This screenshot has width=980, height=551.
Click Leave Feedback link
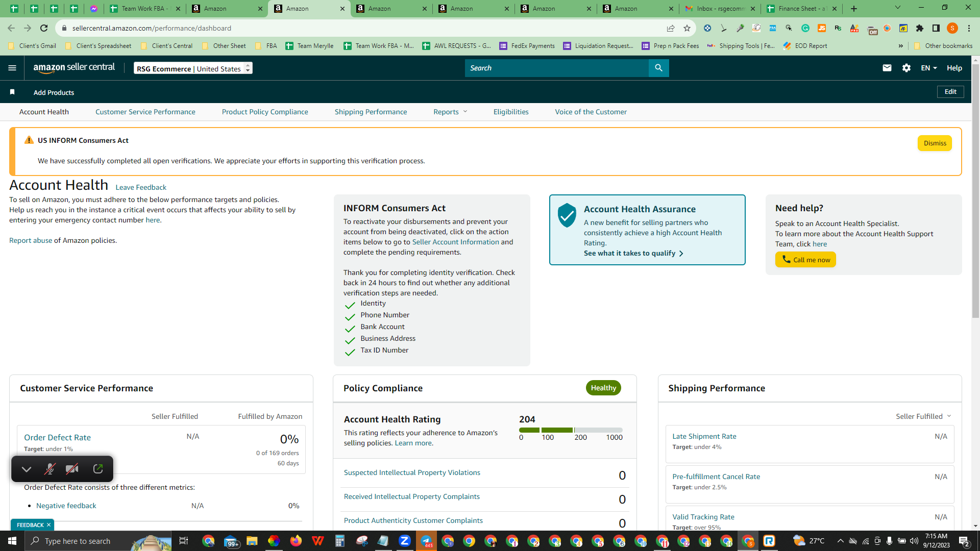[x=141, y=187]
